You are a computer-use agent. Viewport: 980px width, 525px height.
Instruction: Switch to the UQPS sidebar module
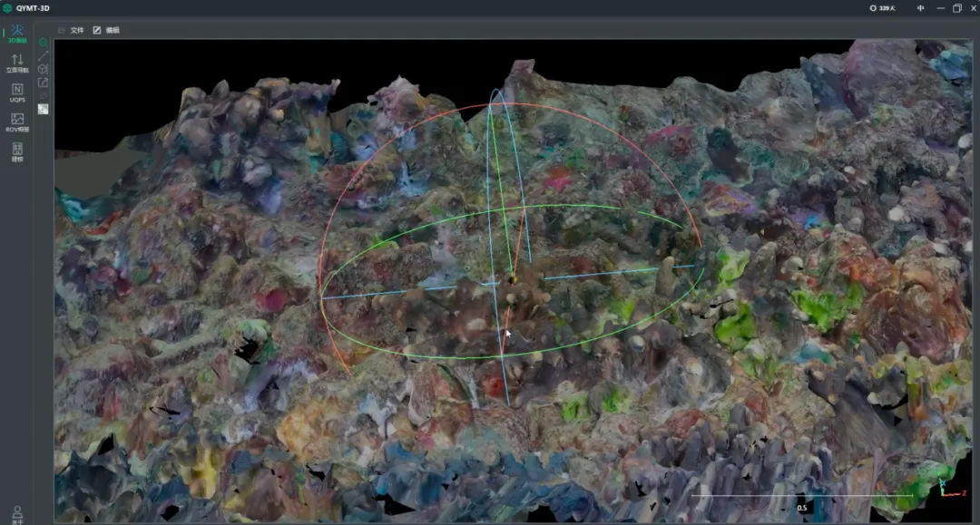[17, 93]
